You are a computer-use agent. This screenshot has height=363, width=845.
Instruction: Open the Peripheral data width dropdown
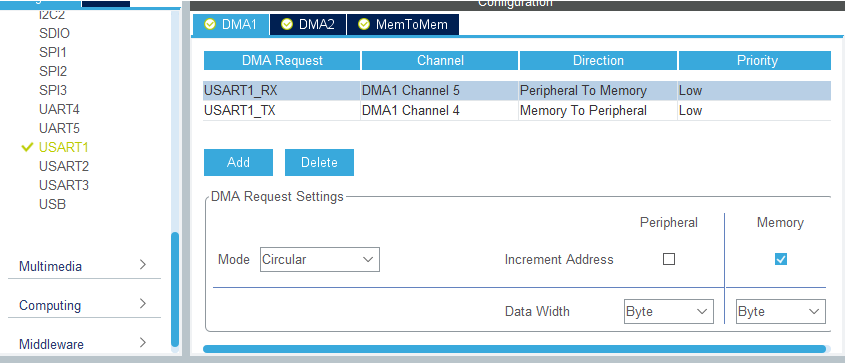(x=669, y=311)
